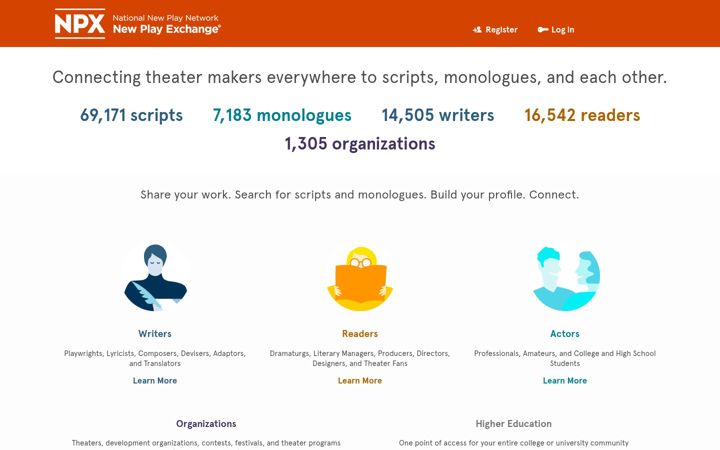
Task: Click the Actors faces illustration
Action: pos(565,278)
